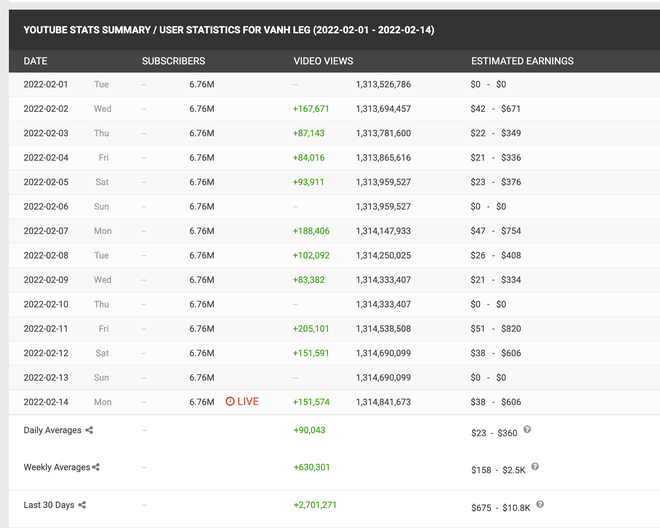Click the DATE column header
Image resolution: width=660 pixels, height=528 pixels.
tap(35, 61)
